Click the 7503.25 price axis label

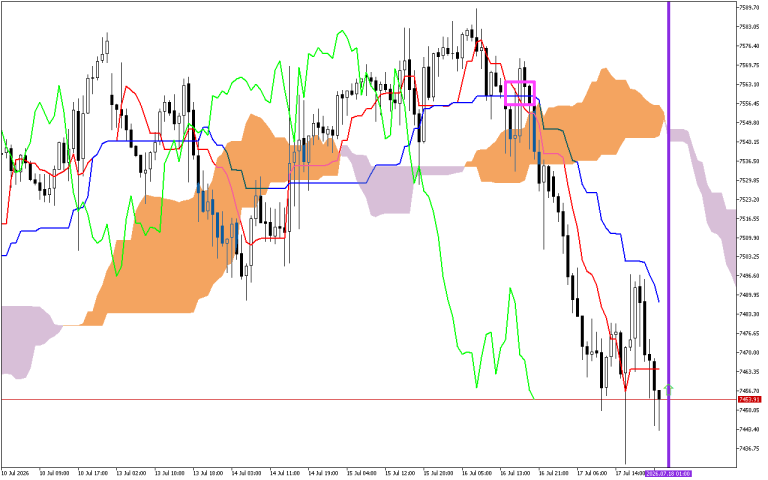click(x=749, y=257)
